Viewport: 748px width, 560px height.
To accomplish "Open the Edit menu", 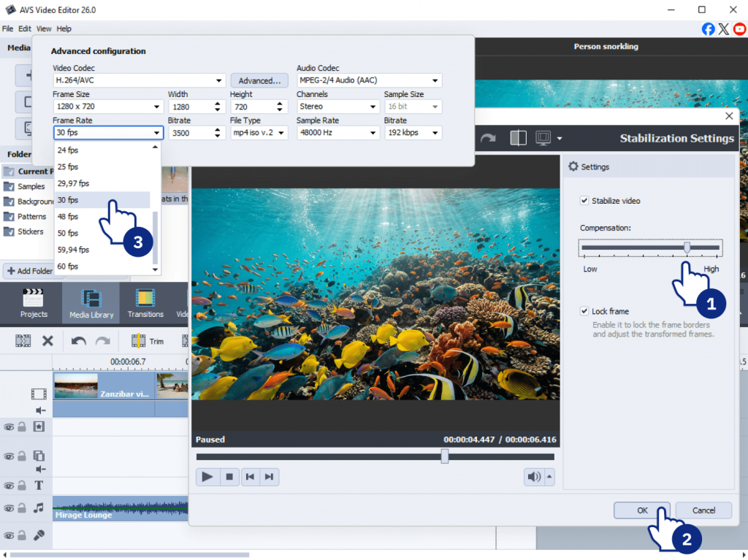I will [x=25, y=28].
